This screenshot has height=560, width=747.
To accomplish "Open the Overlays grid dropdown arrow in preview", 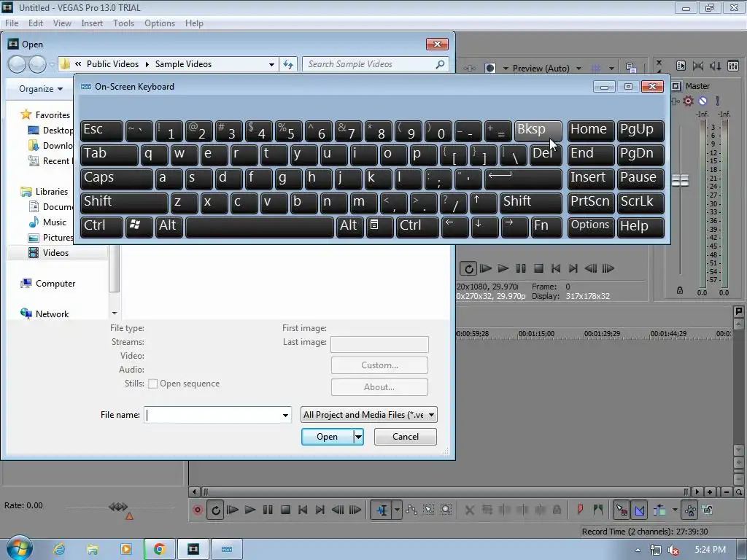I will [611, 68].
